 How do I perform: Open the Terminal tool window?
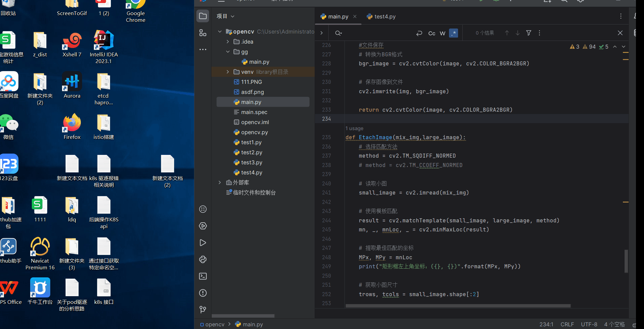pyautogui.click(x=203, y=276)
